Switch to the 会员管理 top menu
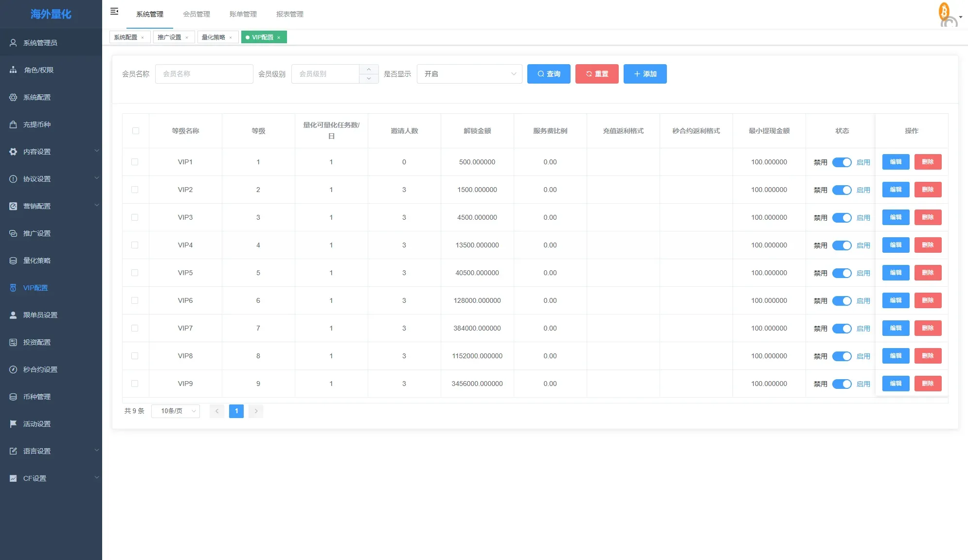Viewport: 968px width, 560px height. [x=197, y=14]
